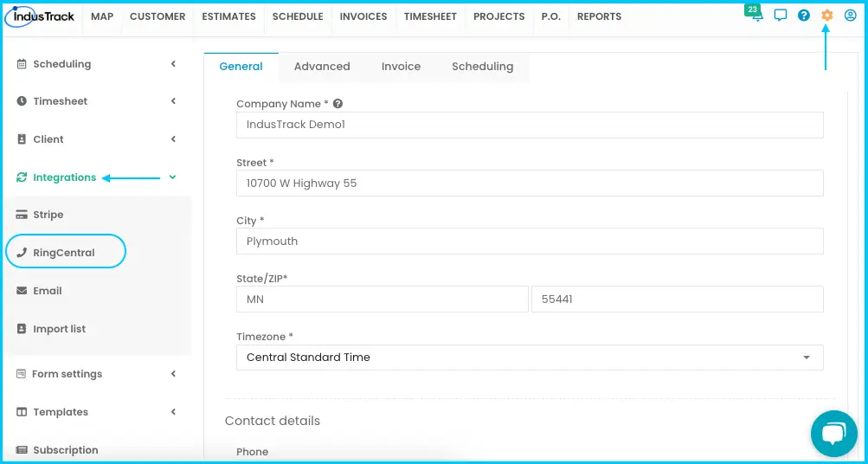Viewport: 868px width, 464px height.
Task: Click the Import list contact-book icon
Action: pyautogui.click(x=22, y=328)
